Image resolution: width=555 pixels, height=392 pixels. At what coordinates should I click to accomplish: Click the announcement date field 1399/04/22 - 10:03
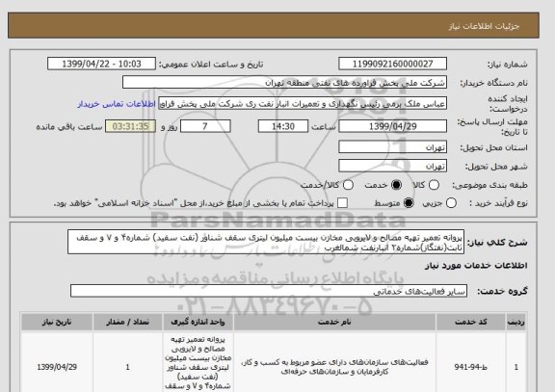[x=101, y=64]
